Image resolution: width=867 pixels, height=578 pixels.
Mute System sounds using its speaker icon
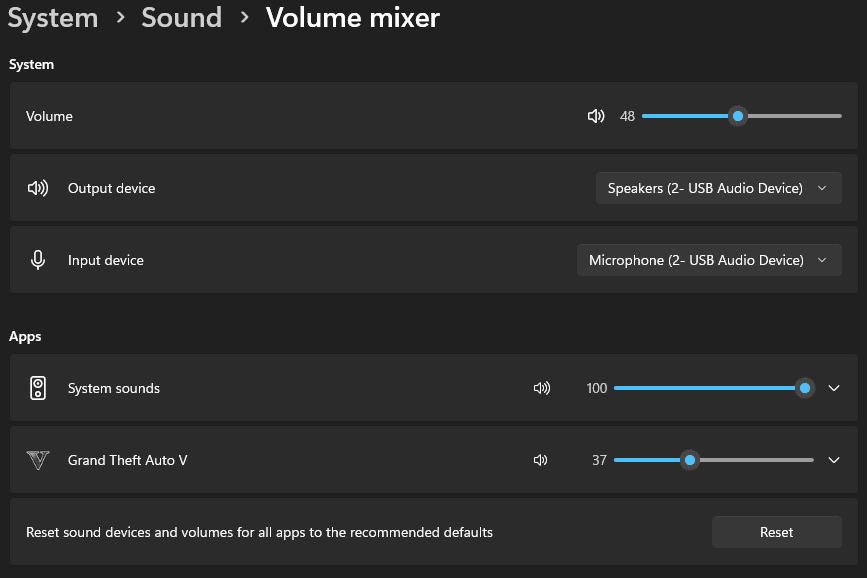(542, 388)
